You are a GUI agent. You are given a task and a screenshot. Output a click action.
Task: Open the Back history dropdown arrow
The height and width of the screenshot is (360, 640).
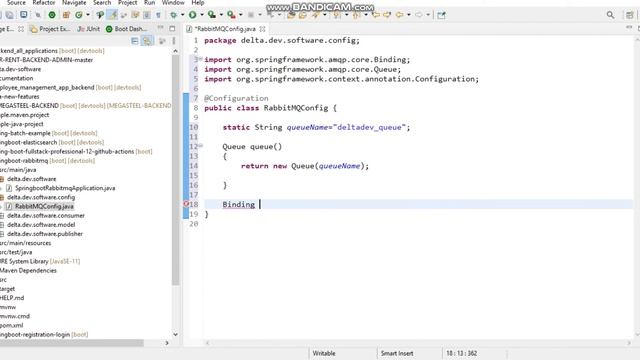409,15
